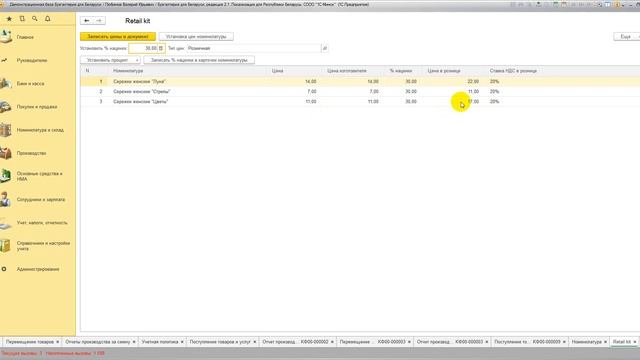The width and height of the screenshot is (640, 360).
Task: Select row Сережки женские "Луна"
Action: coord(360,82)
